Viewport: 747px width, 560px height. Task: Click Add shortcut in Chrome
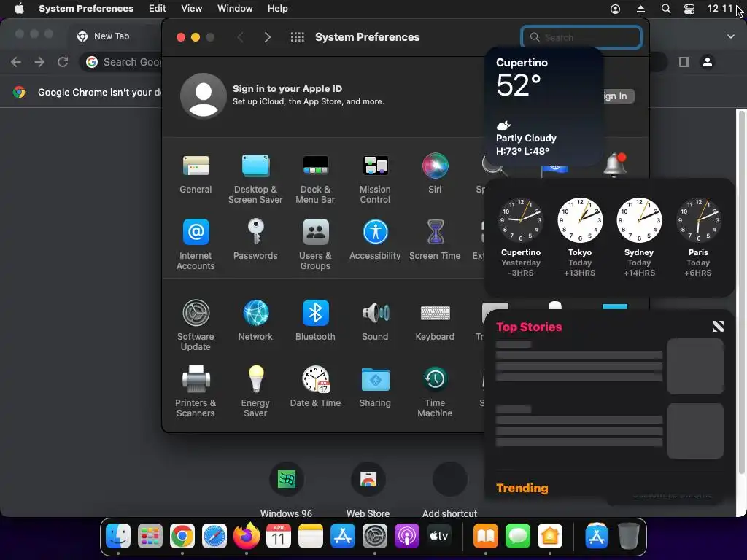pyautogui.click(x=449, y=491)
